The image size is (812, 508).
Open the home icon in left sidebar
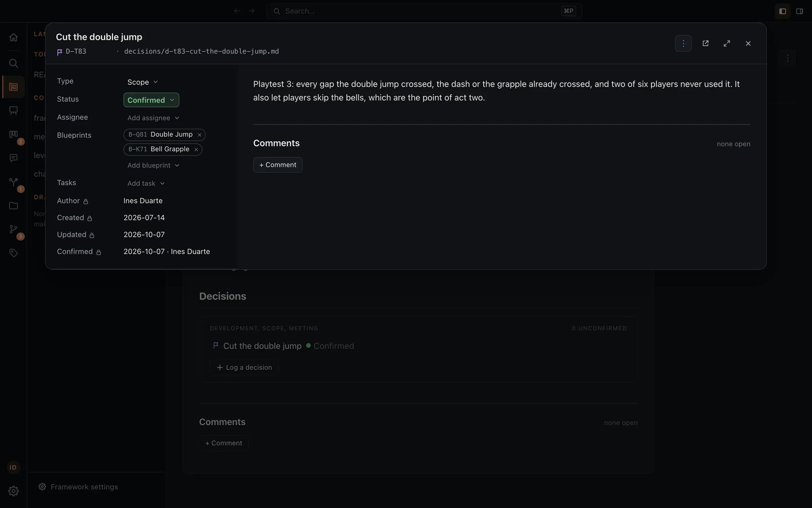tap(13, 37)
